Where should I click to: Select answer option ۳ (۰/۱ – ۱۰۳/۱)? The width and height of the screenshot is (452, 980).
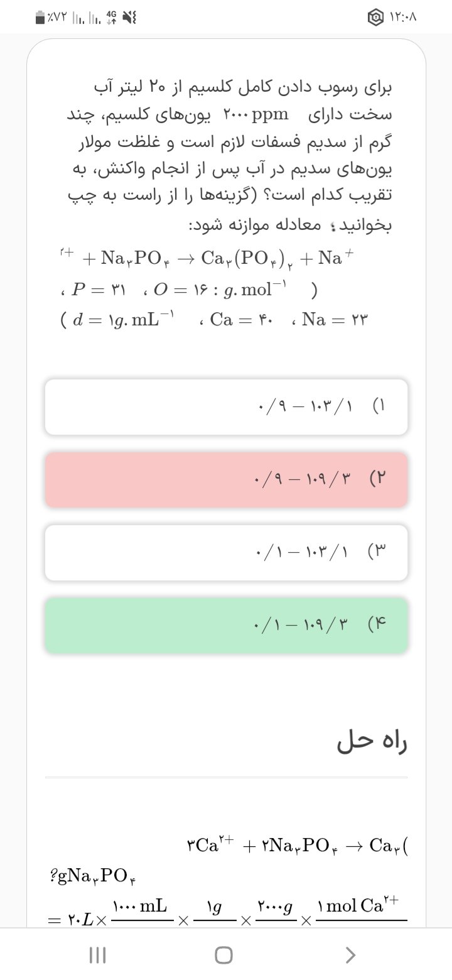point(226,553)
